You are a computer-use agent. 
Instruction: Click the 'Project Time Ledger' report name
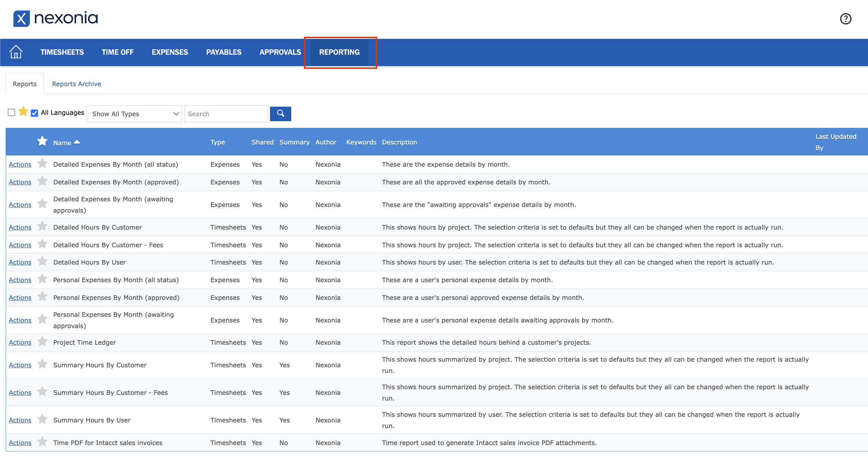click(84, 343)
